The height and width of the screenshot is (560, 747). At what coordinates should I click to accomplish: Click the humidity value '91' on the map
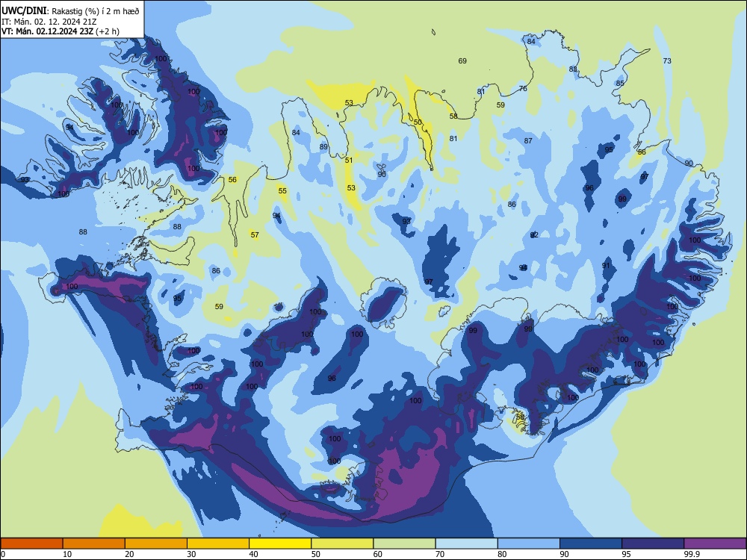[x=606, y=266]
